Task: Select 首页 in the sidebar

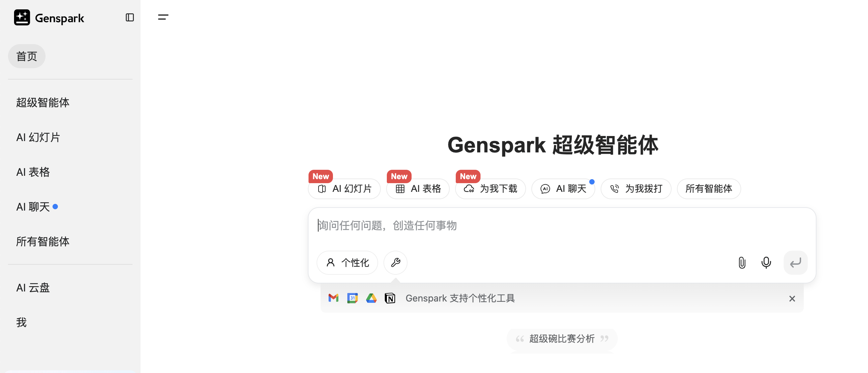Action: pos(27,56)
